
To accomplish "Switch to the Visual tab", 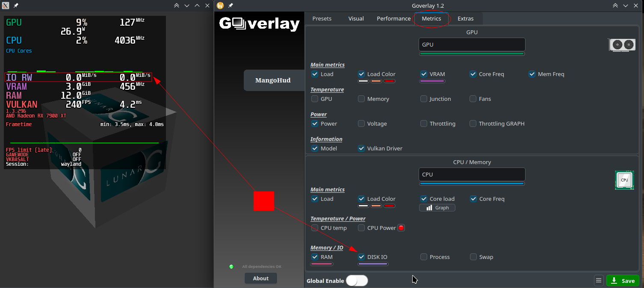I will pyautogui.click(x=356, y=18).
